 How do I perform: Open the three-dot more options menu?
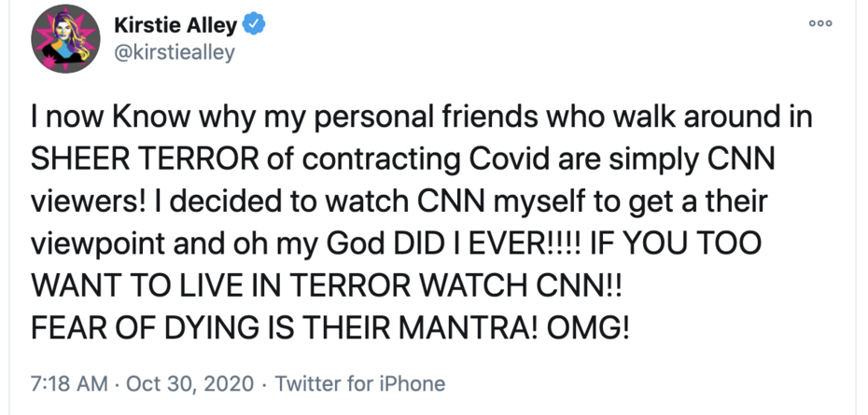coord(822,22)
